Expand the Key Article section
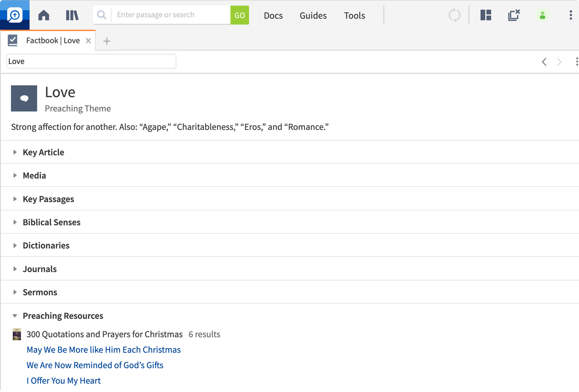 tap(43, 152)
